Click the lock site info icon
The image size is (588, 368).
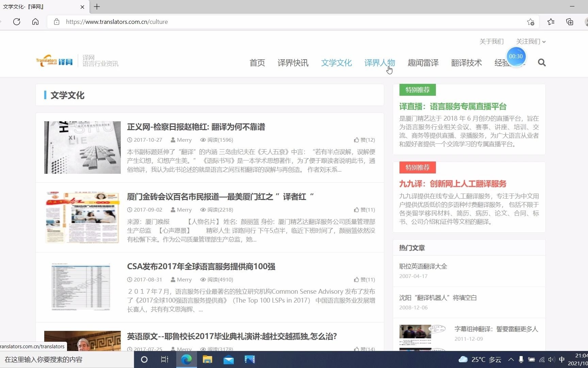coord(57,22)
